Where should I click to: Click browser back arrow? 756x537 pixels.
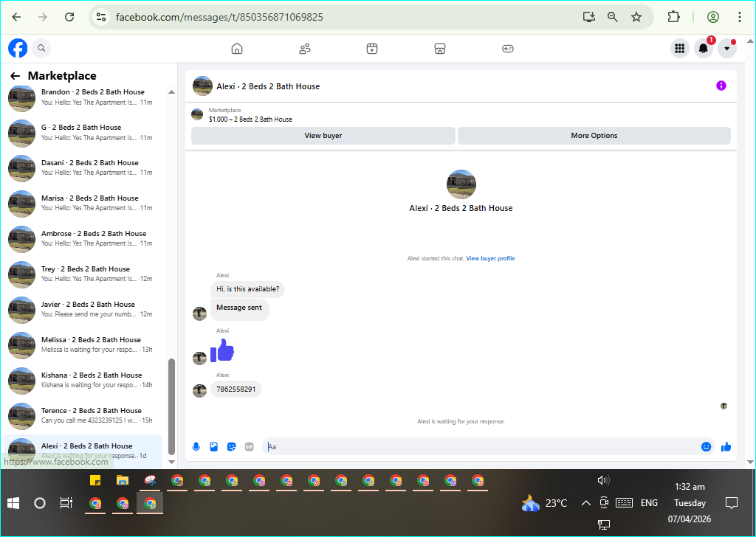tap(16, 18)
